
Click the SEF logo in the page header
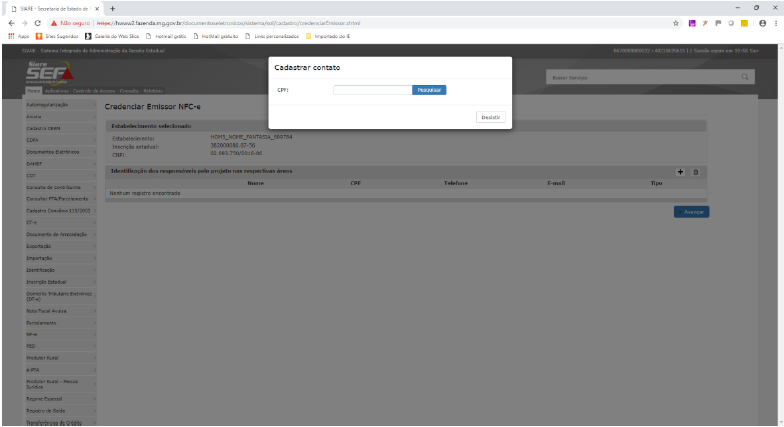(x=47, y=74)
